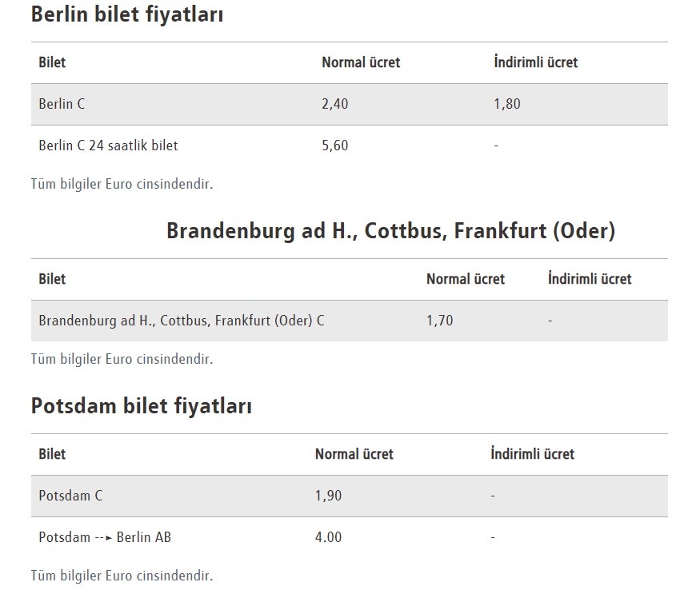Click 'İndirimli ücret' header in the Brandenburg table
Image resolution: width=700 pixels, height=598 pixels.
pos(590,279)
